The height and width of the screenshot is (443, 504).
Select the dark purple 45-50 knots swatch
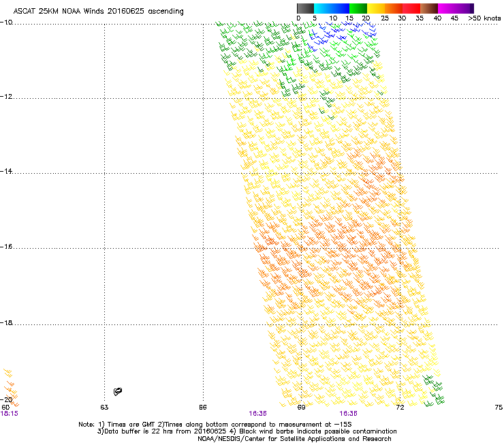(x=464, y=8)
